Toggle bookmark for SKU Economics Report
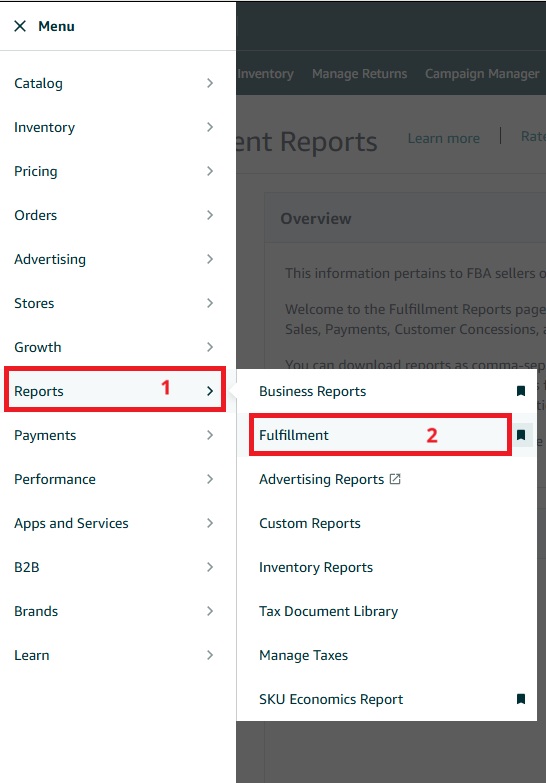This screenshot has width=546, height=783. [521, 699]
